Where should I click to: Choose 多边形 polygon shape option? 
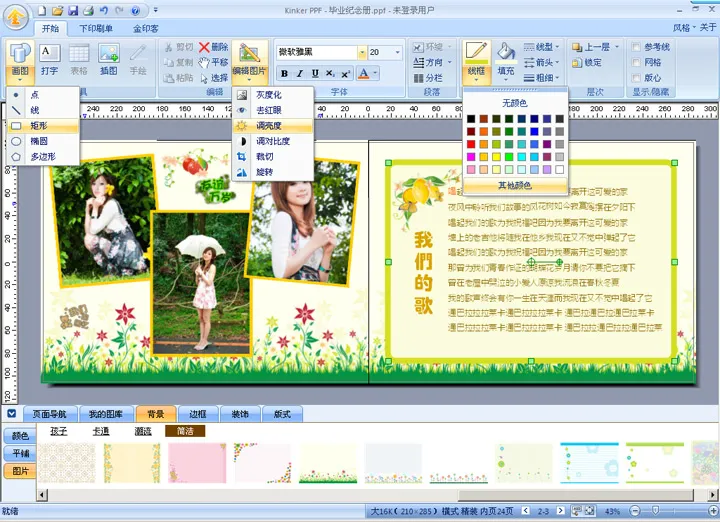43,157
